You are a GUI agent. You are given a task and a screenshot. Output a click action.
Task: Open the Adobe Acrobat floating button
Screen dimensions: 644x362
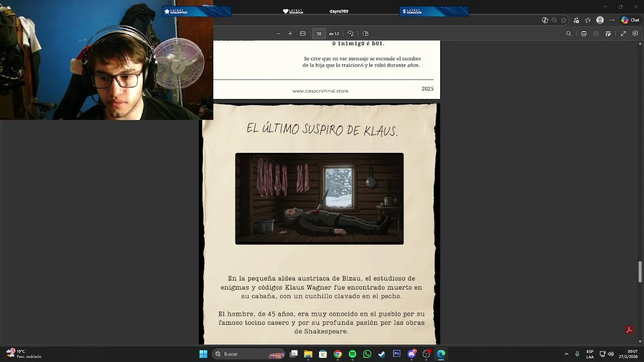click(x=629, y=330)
